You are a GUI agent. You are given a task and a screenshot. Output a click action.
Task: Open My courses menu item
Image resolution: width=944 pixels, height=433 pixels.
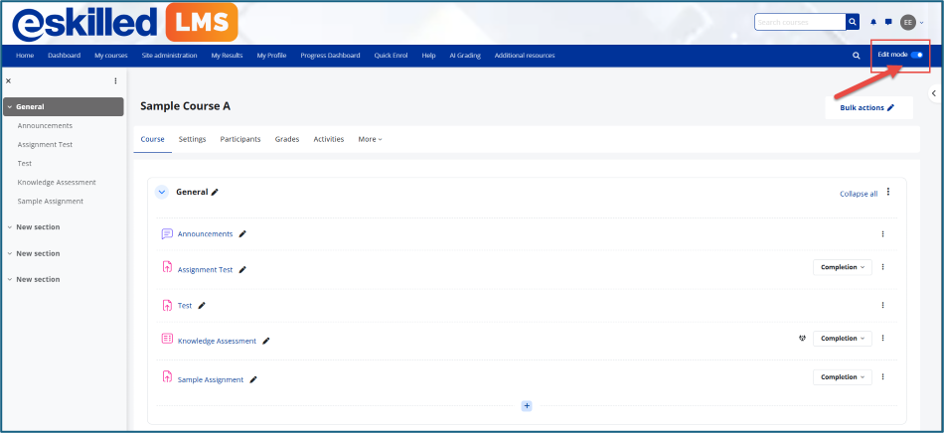click(x=111, y=55)
